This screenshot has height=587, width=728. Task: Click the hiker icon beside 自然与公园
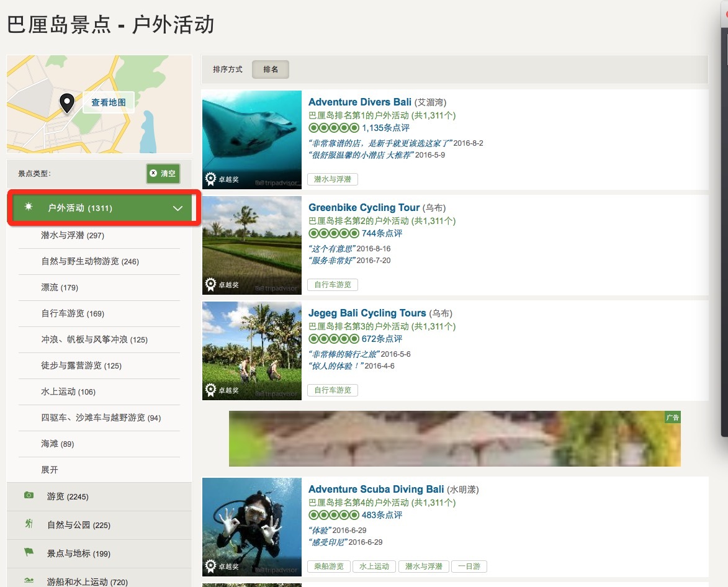click(29, 524)
